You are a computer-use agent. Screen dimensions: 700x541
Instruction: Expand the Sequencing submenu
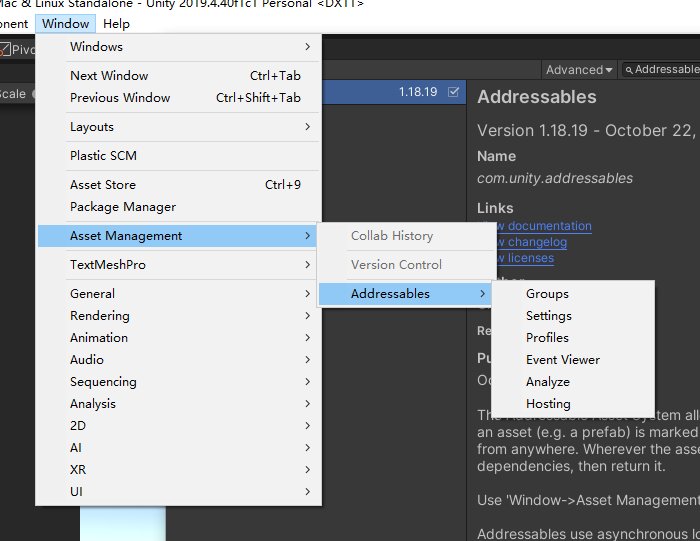click(179, 382)
